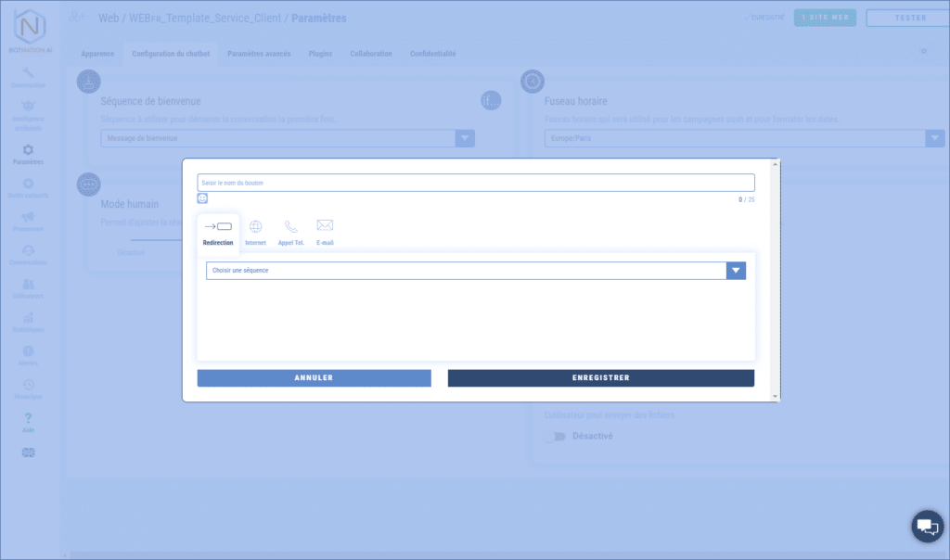
Task: Expand the Choisir une séquence dropdown
Action: pyautogui.click(x=736, y=271)
